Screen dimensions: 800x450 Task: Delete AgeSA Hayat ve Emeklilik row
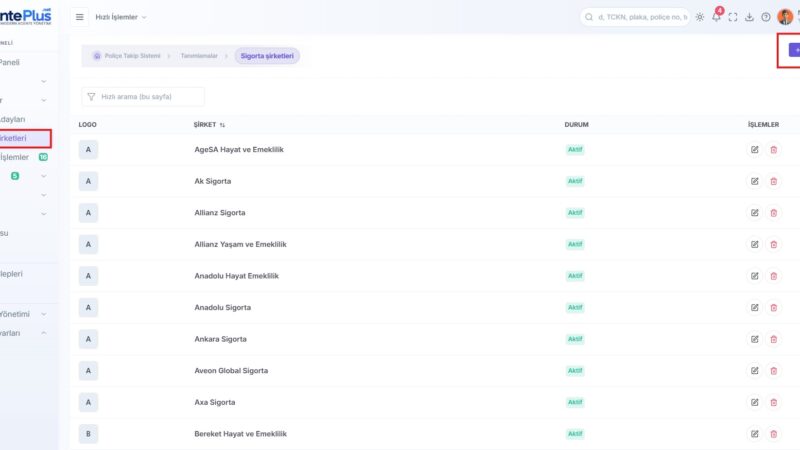tap(773, 149)
